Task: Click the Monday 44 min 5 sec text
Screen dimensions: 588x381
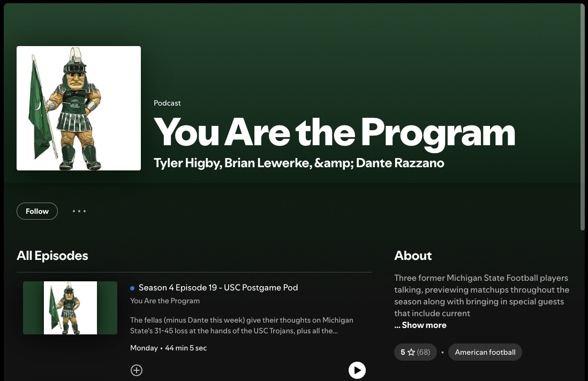Action: [x=168, y=348]
